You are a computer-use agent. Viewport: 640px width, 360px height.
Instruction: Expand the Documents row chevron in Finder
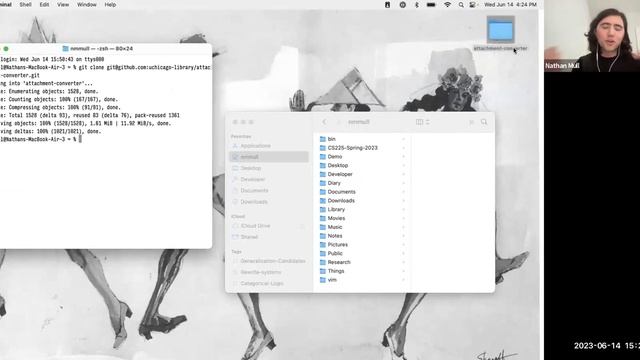click(x=403, y=192)
